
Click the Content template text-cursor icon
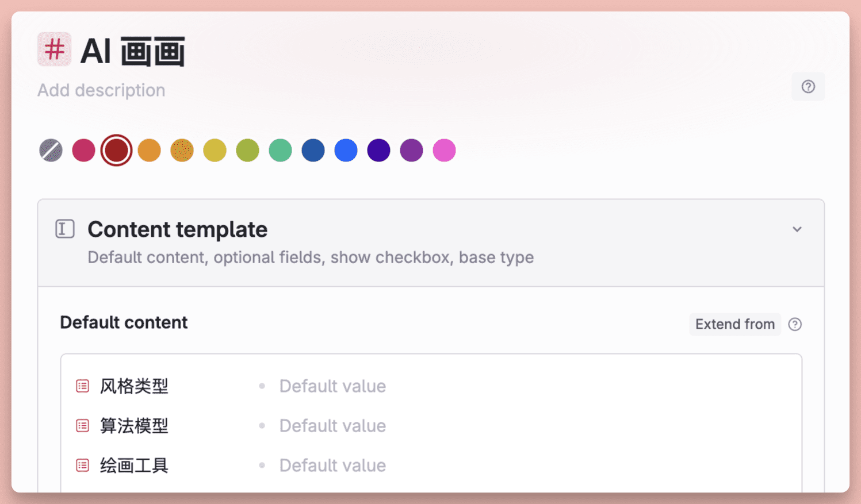65,229
